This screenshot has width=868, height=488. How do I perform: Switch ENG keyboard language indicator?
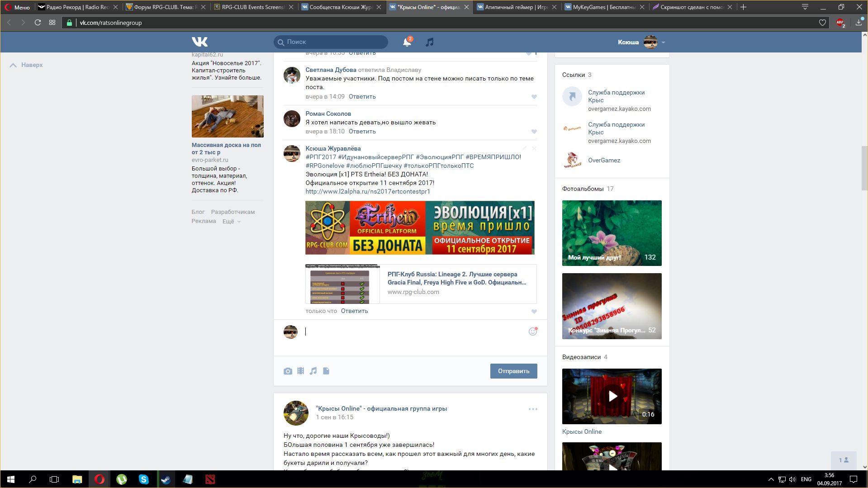(x=806, y=479)
